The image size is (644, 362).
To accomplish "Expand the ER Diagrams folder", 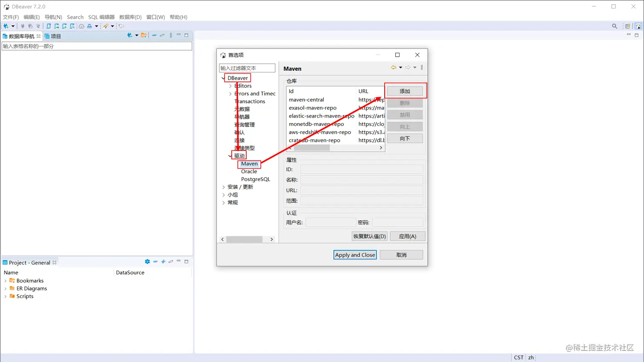I will tap(5, 288).
